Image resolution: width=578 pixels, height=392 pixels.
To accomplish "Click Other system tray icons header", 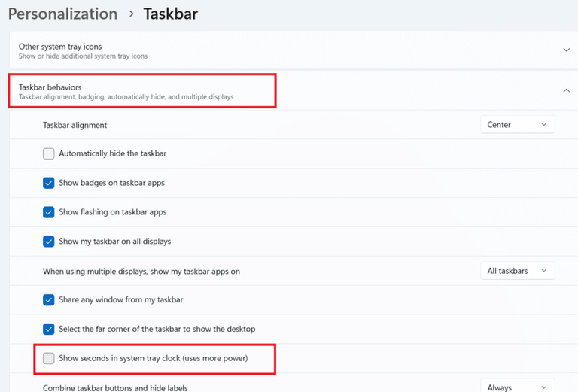I will (x=294, y=50).
